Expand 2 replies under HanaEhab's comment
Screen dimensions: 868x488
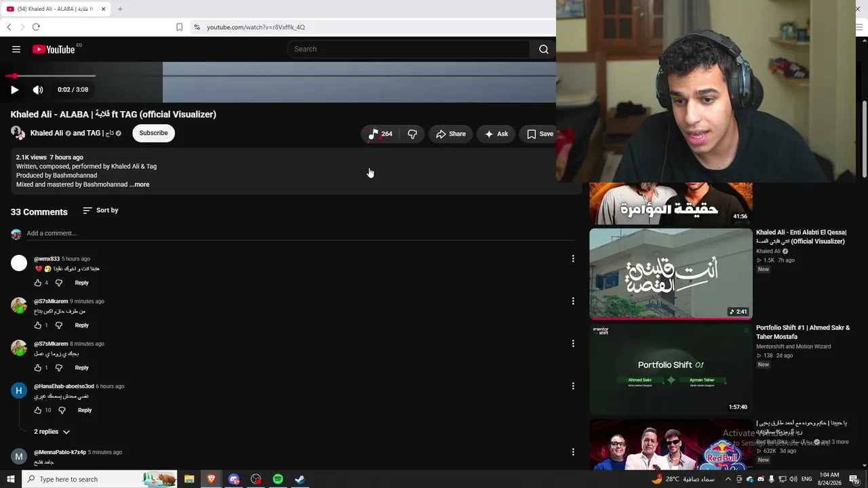pos(52,432)
